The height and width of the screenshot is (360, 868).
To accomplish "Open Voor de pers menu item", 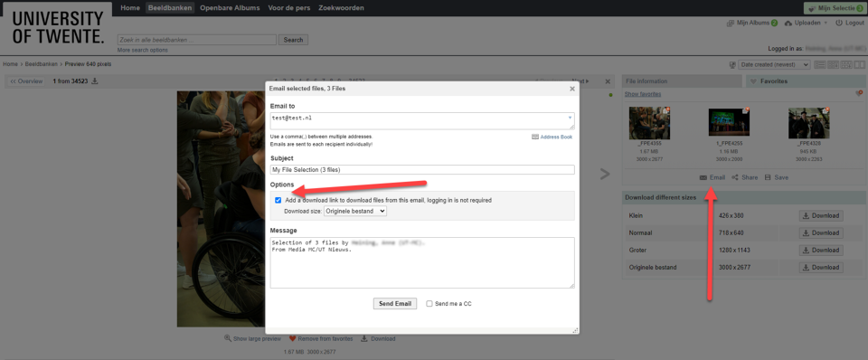I will [289, 8].
